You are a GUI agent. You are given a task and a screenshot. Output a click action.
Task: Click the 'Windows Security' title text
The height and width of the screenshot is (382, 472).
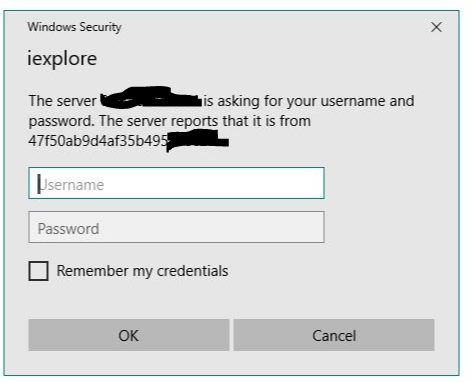click(74, 27)
